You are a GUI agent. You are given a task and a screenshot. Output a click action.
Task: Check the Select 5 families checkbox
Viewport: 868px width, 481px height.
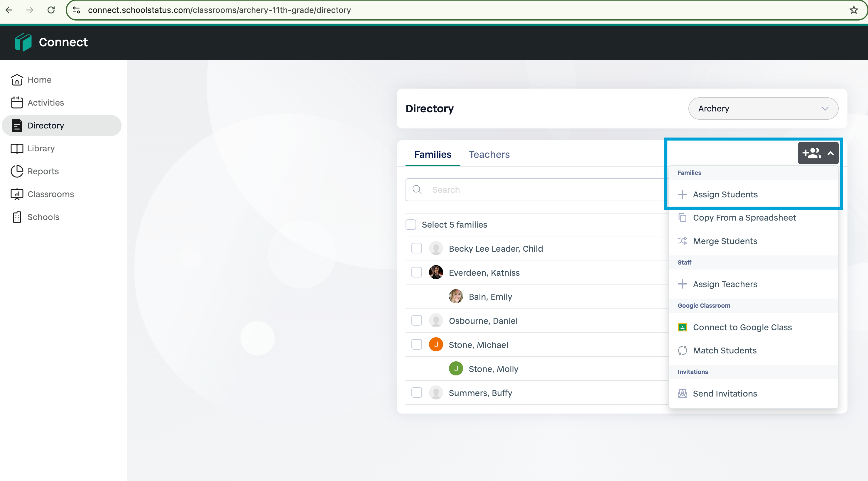click(411, 225)
